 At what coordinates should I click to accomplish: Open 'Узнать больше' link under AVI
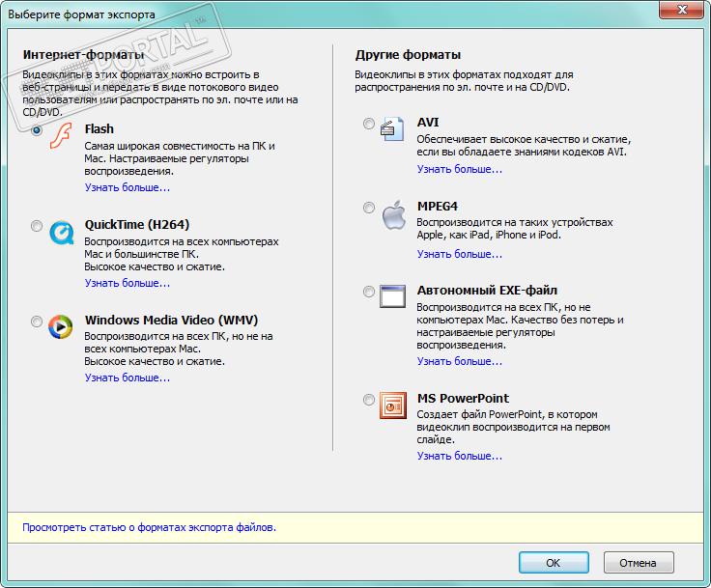pyautogui.click(x=460, y=170)
